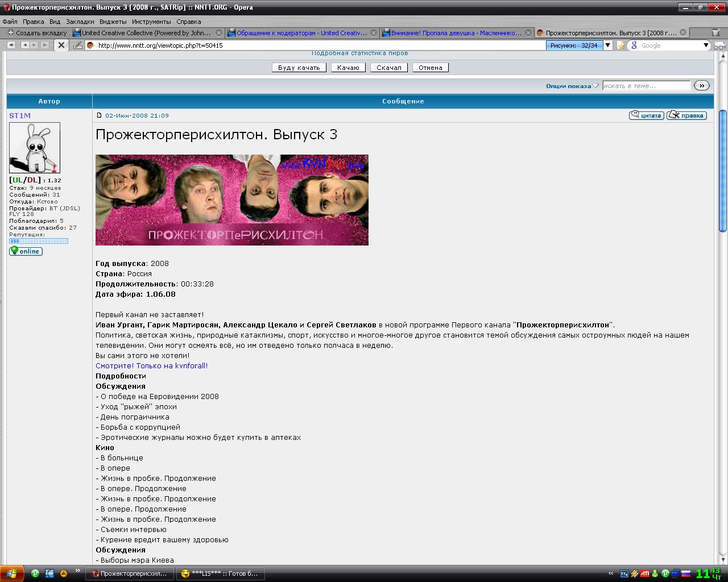Click the green online status badge
Screen dimensions: 728x582
point(26,251)
